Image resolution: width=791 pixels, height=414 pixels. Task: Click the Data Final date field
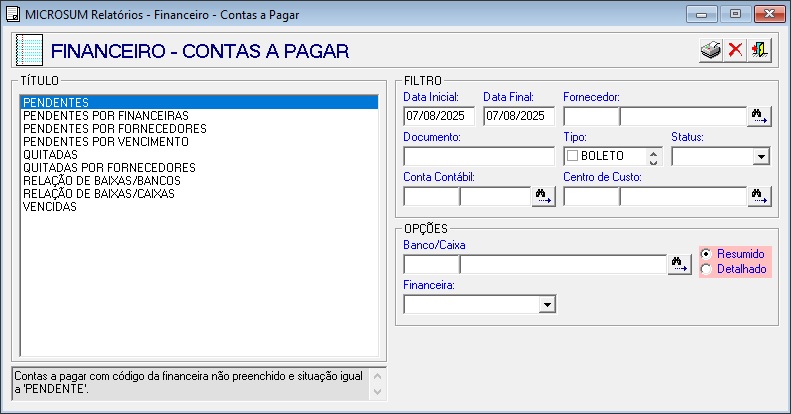pos(519,116)
